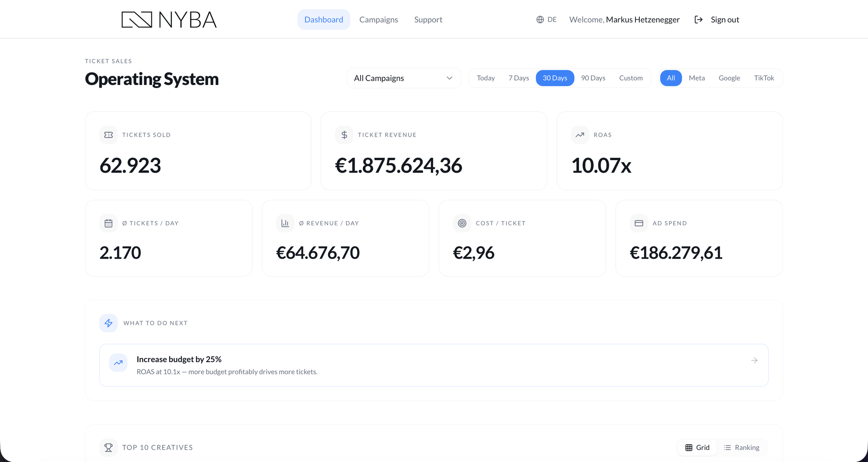Filter by Meta platform

[697, 78]
